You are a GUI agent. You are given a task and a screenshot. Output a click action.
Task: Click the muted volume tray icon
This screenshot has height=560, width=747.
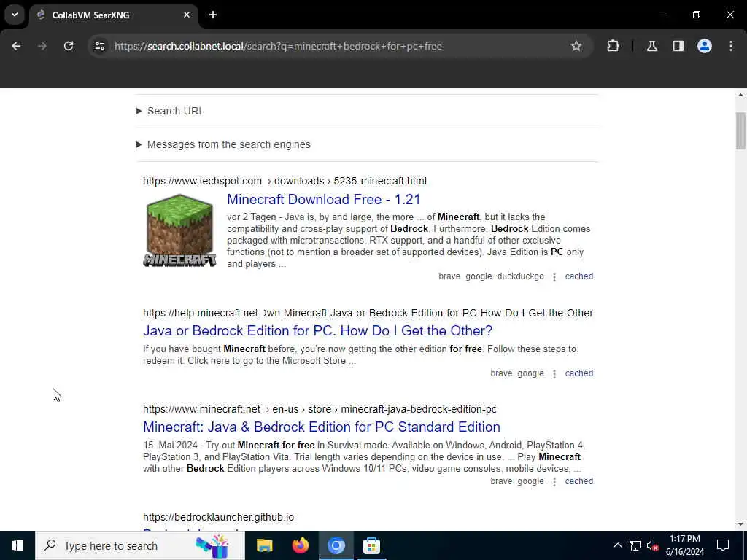(x=652, y=545)
